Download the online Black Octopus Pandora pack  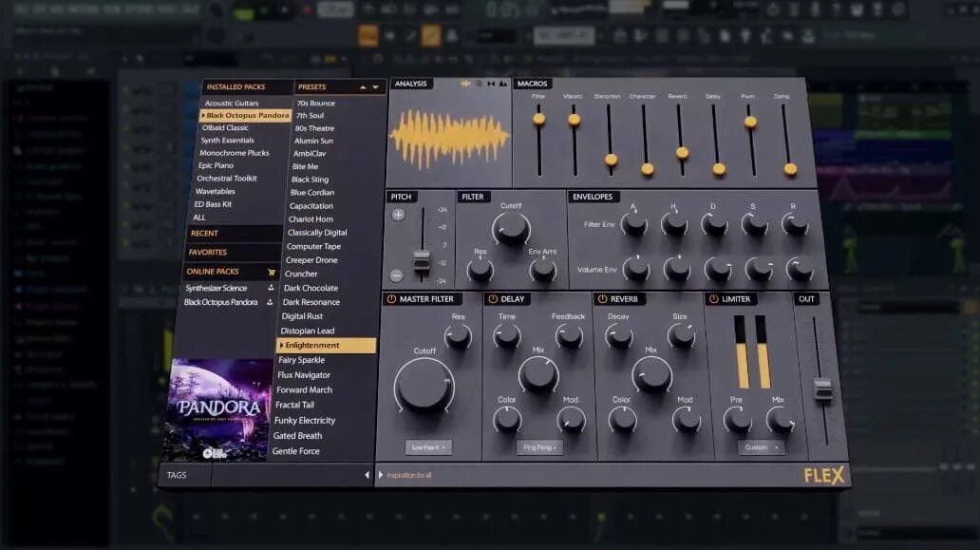pos(270,302)
